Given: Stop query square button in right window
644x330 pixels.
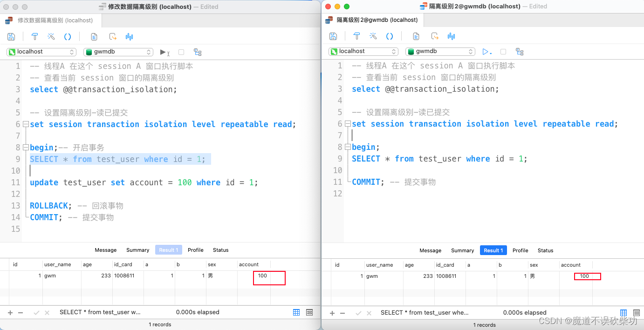Looking at the screenshot, I should pyautogui.click(x=503, y=52).
